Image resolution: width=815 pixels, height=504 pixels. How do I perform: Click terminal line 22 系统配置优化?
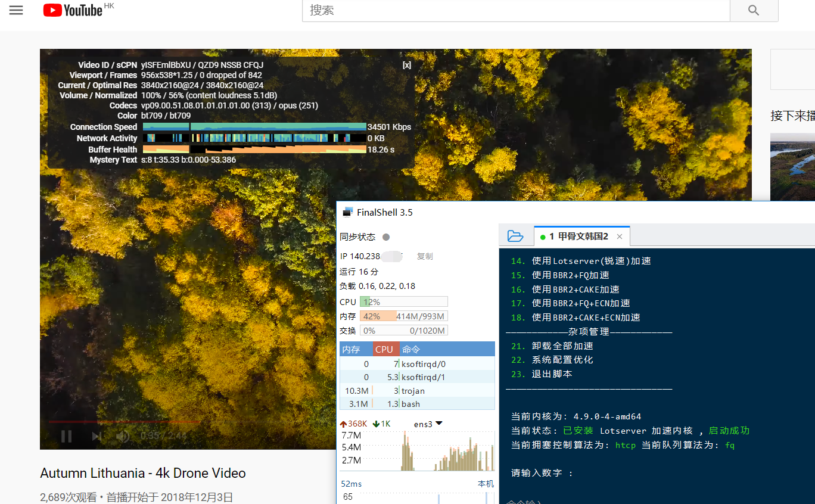tap(552, 360)
